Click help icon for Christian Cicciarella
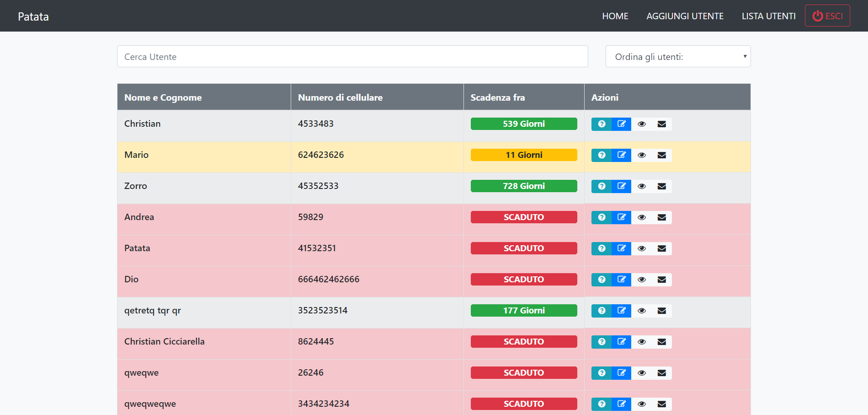 coord(602,342)
